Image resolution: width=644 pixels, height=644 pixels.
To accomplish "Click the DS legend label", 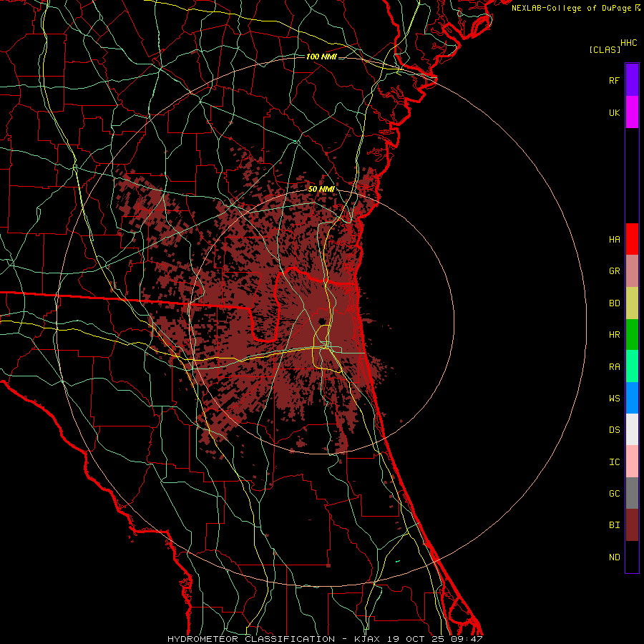I will (614, 430).
